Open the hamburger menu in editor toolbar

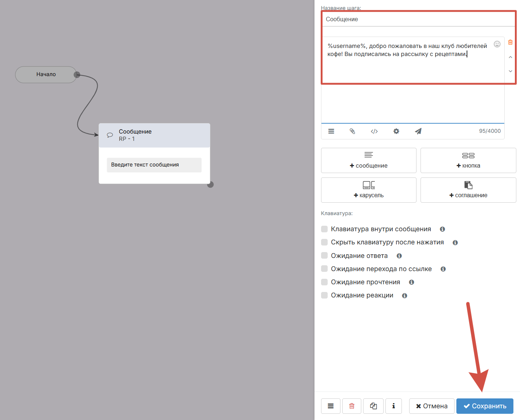point(331,131)
